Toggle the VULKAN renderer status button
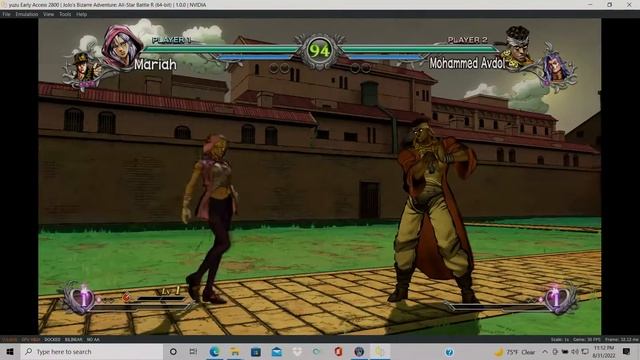This screenshot has width=640, height=360. tap(9, 340)
